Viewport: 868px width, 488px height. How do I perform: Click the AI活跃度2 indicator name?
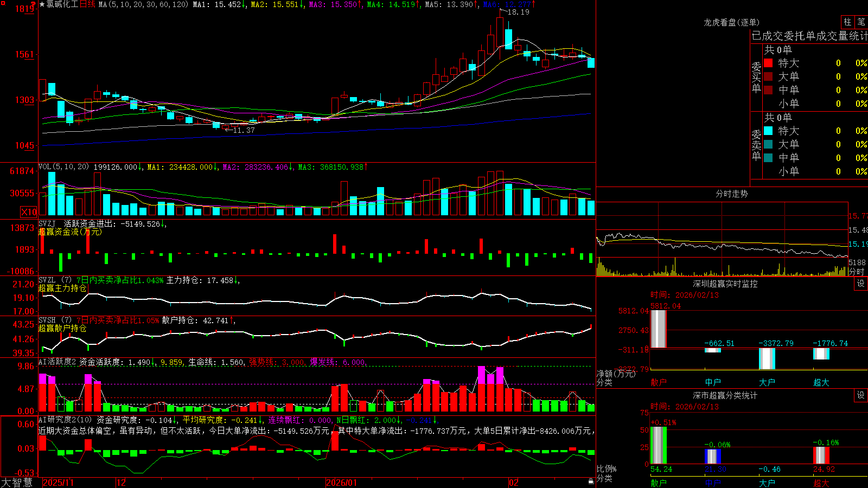(x=58, y=362)
